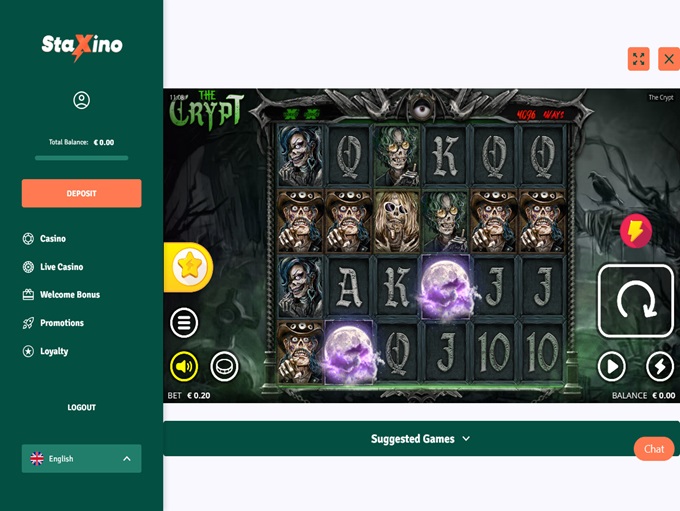Viewport: 680px width, 511px height.
Task: Enable turbo mode with the lightning circle icon
Action: [x=660, y=367]
